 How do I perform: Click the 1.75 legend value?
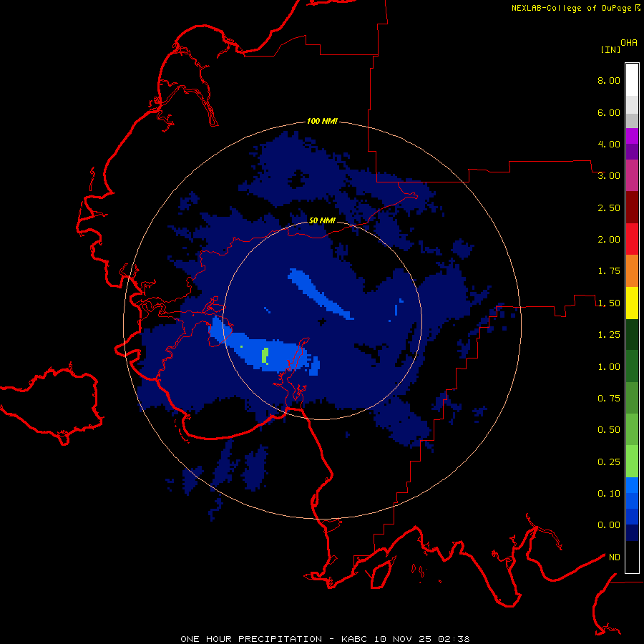(x=609, y=271)
